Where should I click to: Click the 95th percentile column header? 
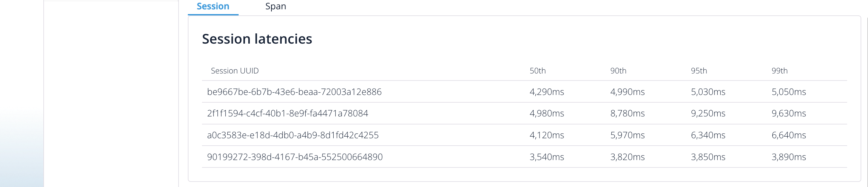pyautogui.click(x=699, y=71)
